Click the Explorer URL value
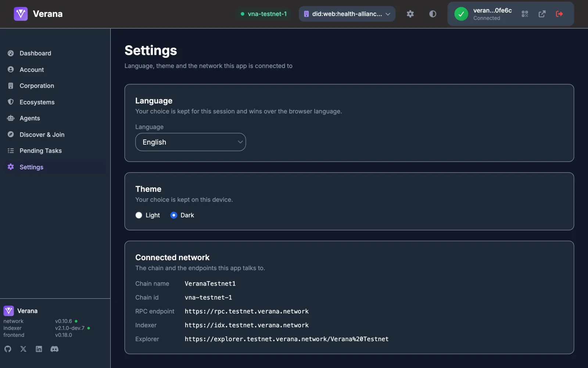This screenshot has height=368, width=588. (x=287, y=339)
